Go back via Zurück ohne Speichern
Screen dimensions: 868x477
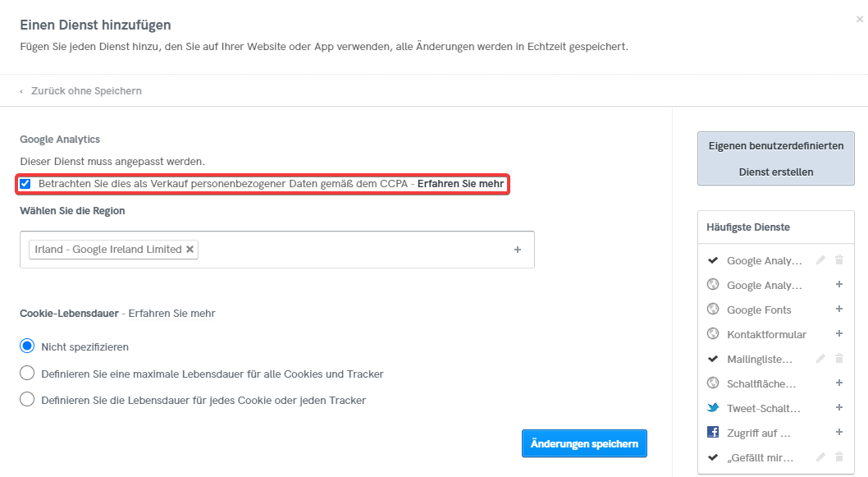pyautogui.click(x=85, y=91)
